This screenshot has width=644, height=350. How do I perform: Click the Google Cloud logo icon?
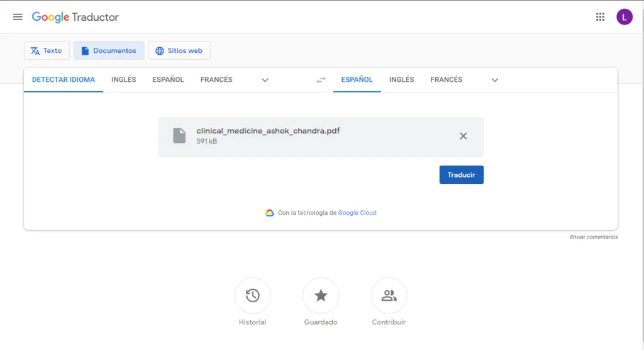pos(269,213)
